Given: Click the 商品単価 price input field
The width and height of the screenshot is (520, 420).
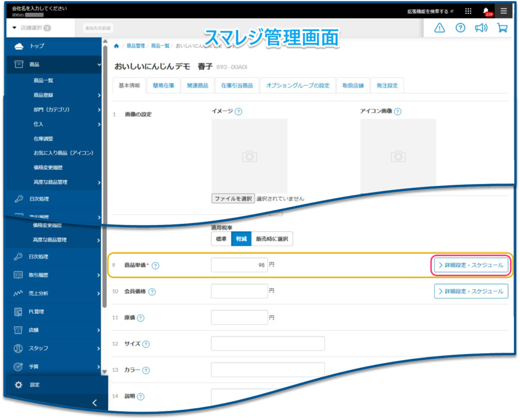Looking at the screenshot, I should click(239, 265).
